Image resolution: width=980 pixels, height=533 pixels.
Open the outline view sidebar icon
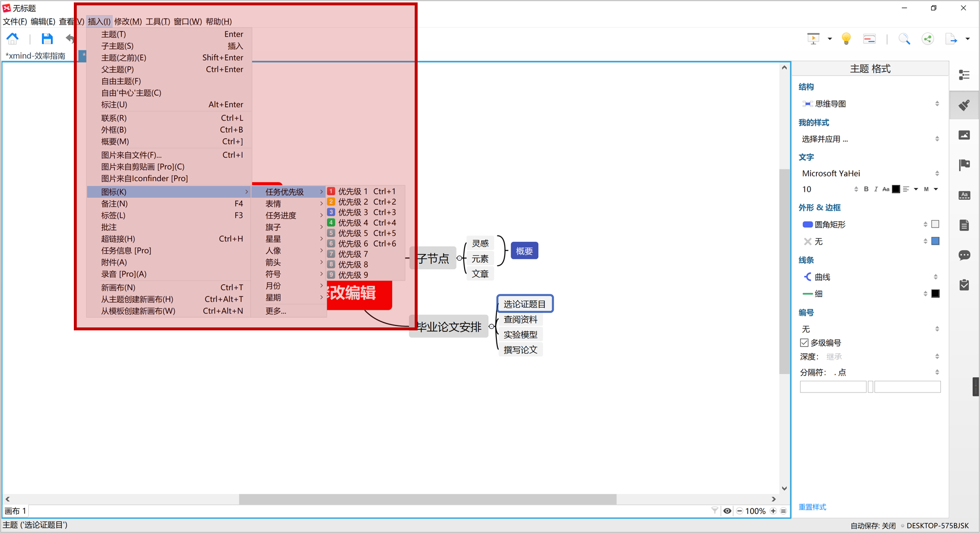coord(964,75)
